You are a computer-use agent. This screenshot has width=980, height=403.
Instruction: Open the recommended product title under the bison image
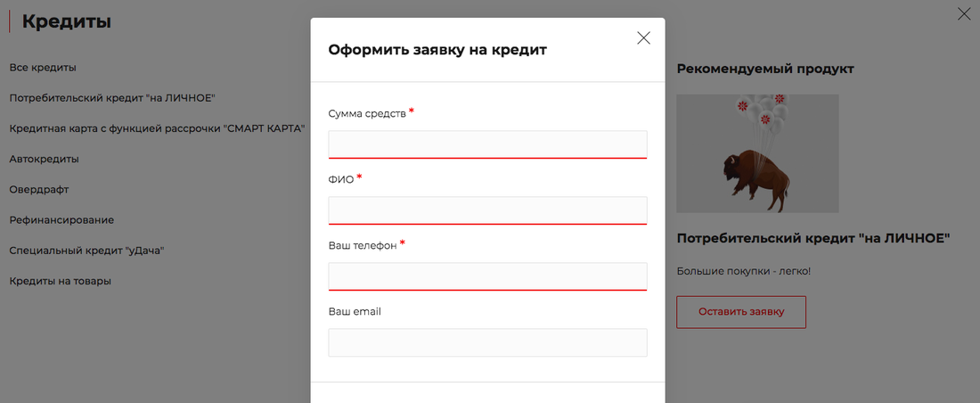pyautogui.click(x=813, y=239)
